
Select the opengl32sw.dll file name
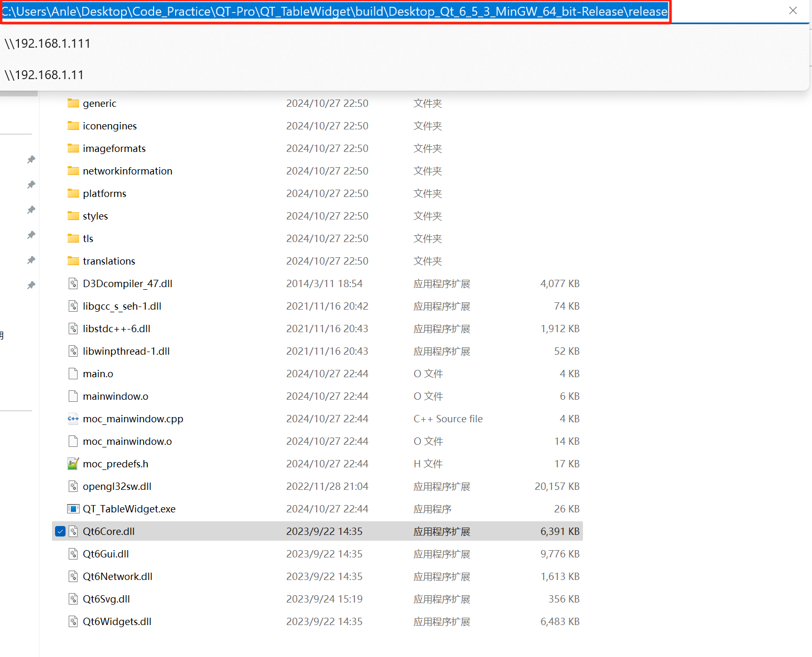[117, 486]
